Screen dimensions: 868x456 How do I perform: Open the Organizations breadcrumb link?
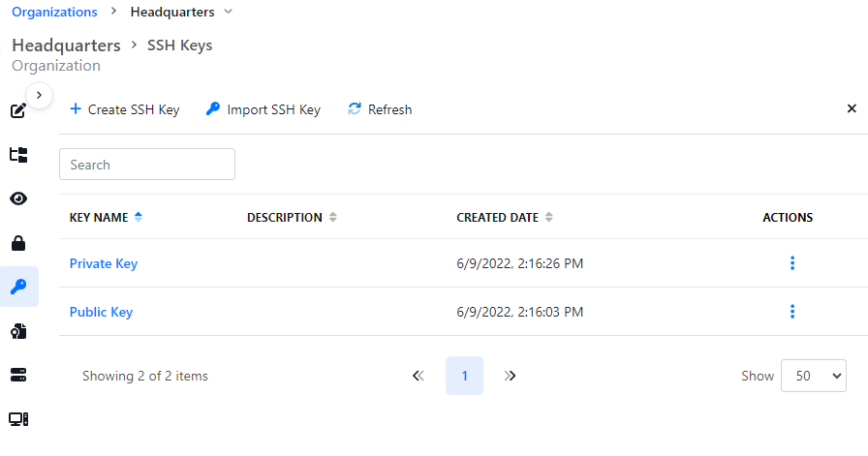(54, 12)
